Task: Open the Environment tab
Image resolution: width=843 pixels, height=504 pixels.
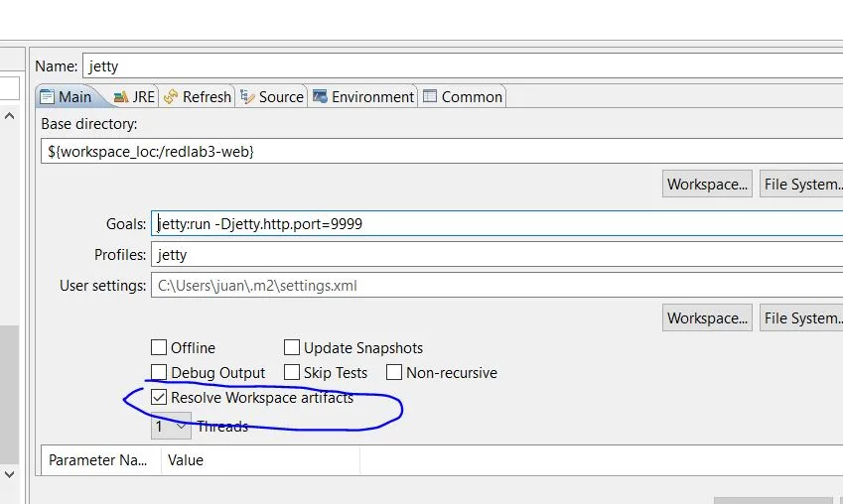Action: click(363, 96)
